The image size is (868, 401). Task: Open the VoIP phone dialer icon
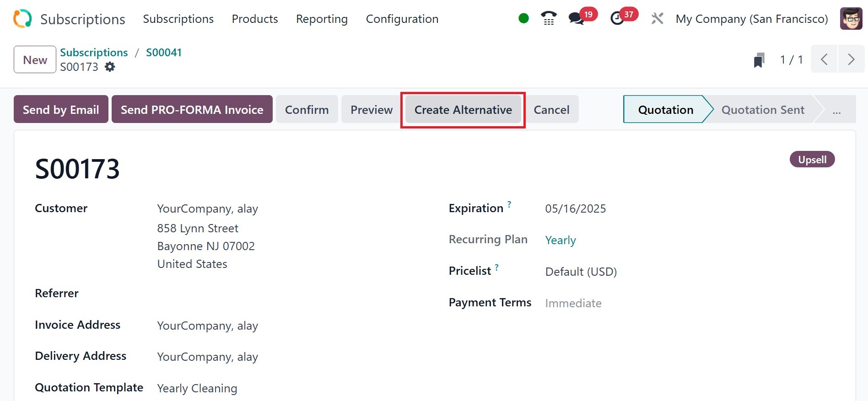[x=549, y=19]
